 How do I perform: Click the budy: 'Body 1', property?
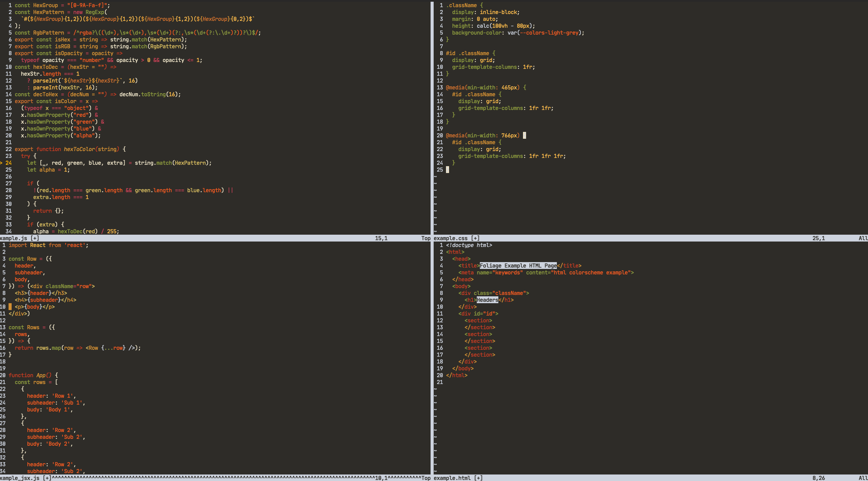[x=50, y=409]
